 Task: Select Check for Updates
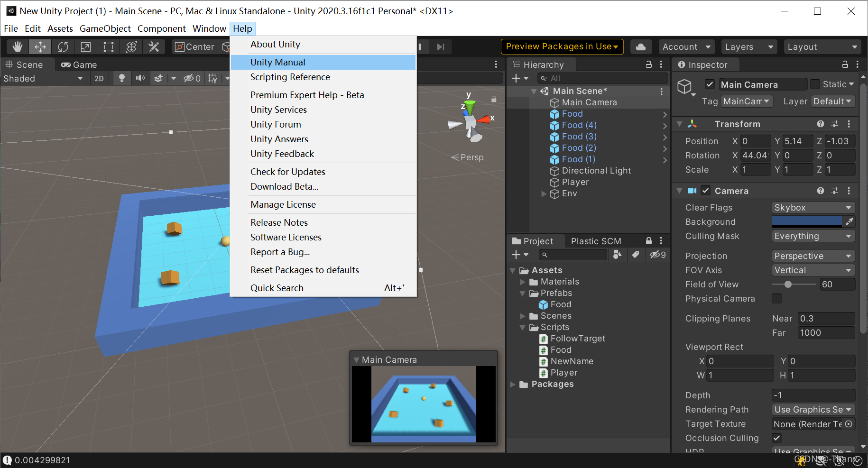pos(323,172)
